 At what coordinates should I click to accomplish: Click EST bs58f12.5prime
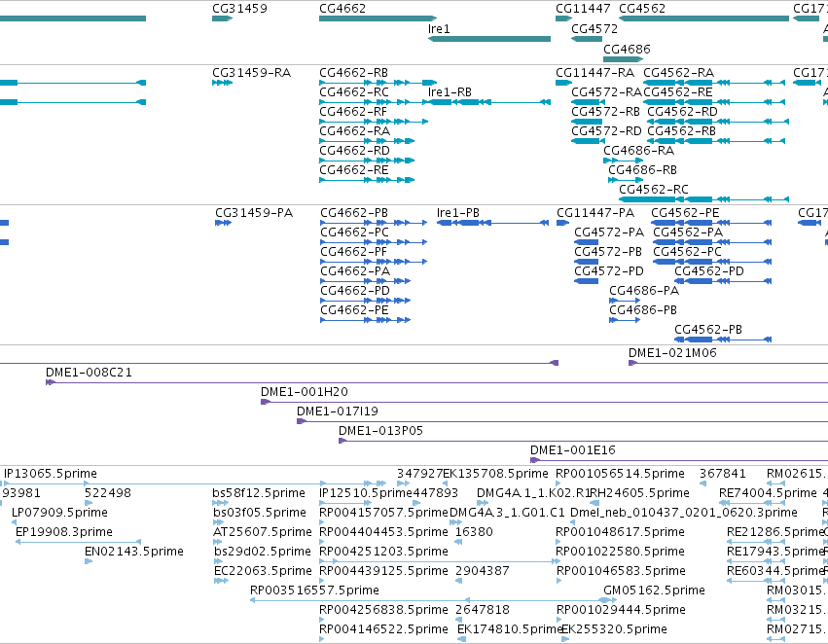click(259, 493)
